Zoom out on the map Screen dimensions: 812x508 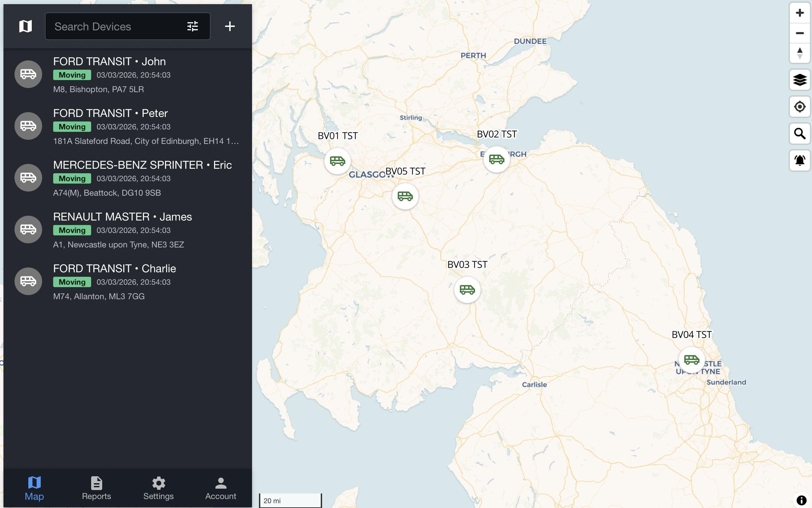point(800,33)
